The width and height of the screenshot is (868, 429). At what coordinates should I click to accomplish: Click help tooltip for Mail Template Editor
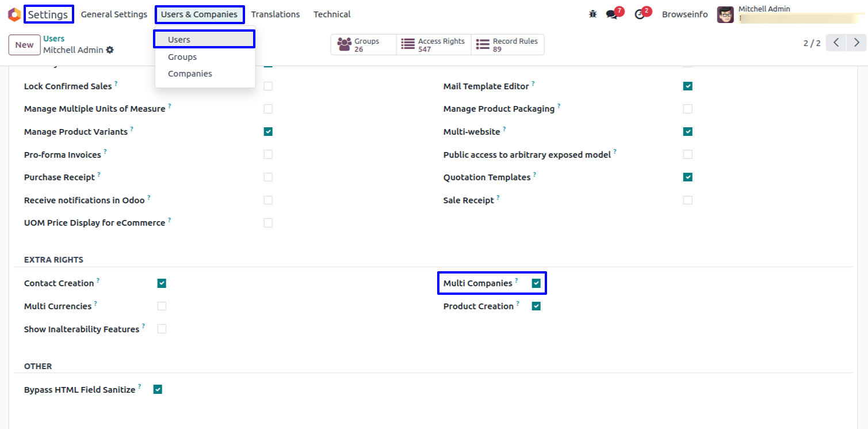533,83
